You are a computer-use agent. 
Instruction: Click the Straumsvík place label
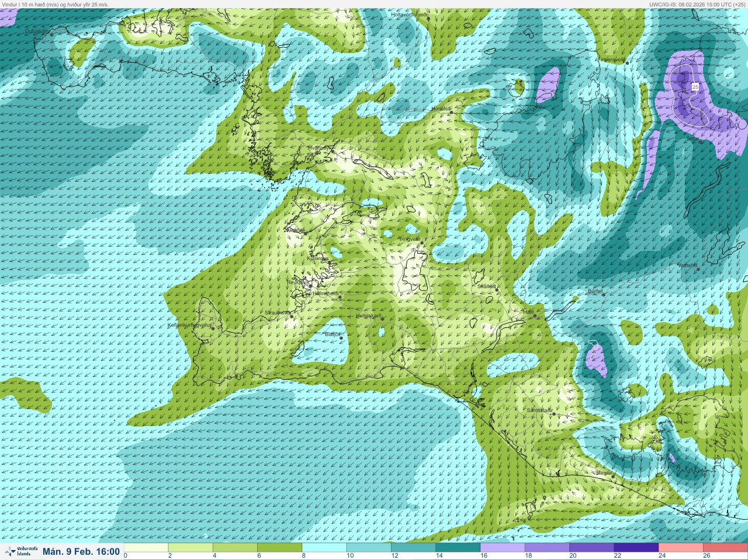[x=278, y=313]
